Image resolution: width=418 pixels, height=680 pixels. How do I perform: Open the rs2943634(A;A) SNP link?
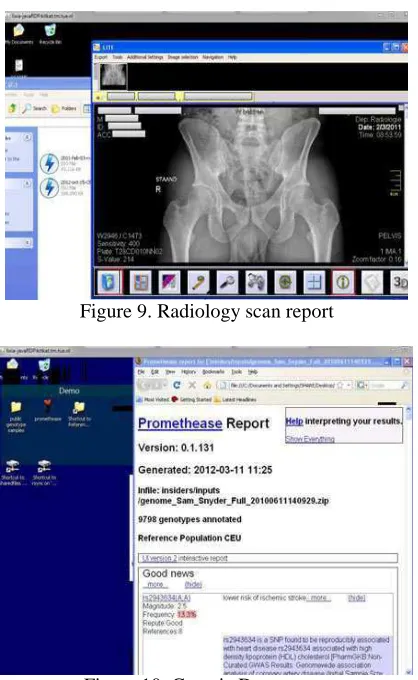167,598
